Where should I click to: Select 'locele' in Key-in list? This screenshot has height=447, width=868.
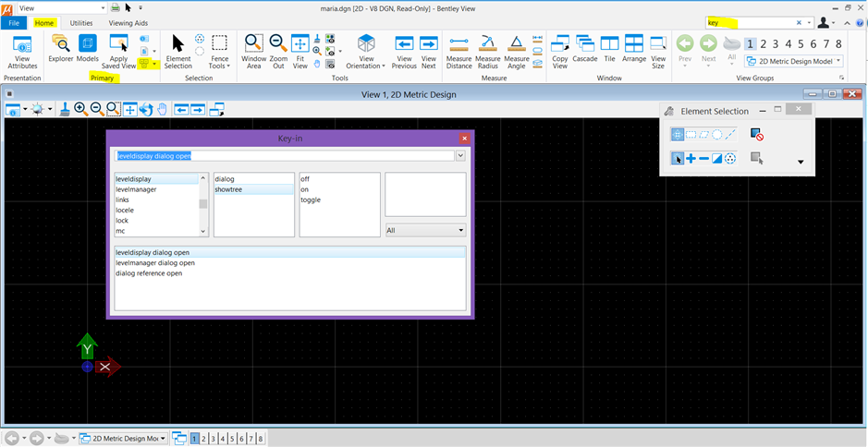(125, 211)
